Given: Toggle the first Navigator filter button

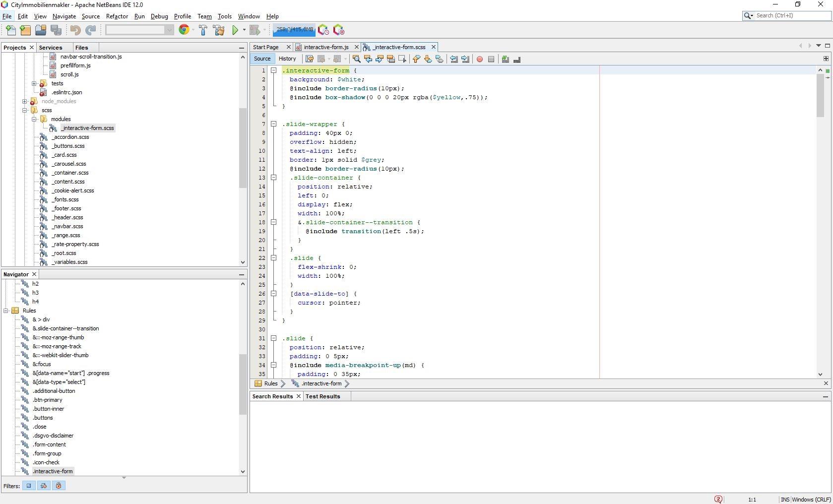Looking at the screenshot, I should point(29,486).
